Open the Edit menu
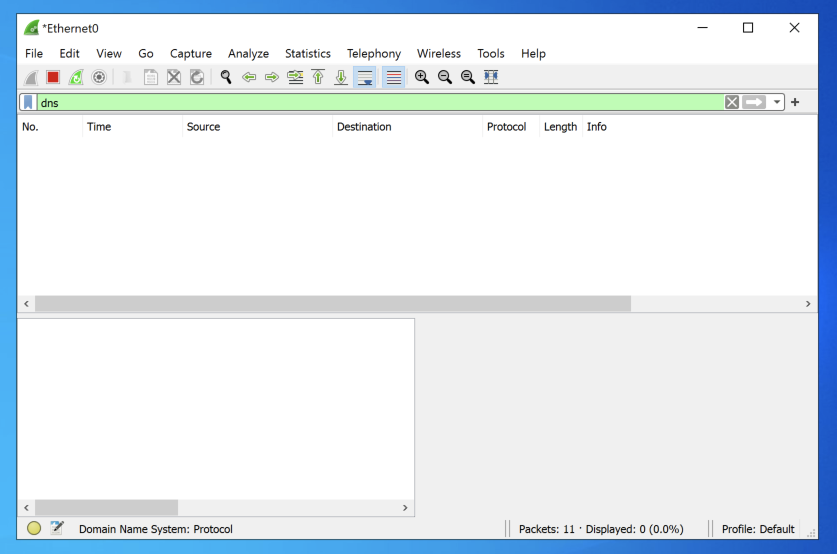 coord(69,53)
